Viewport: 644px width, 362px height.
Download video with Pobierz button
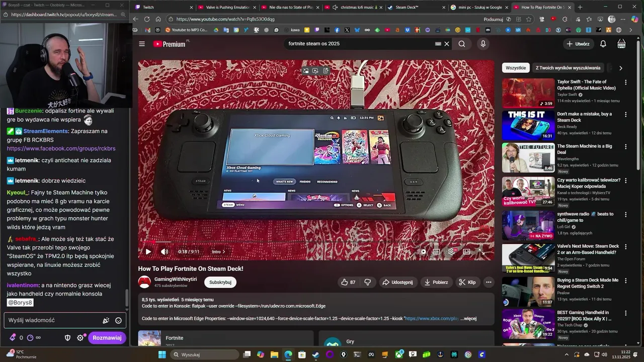tap(436, 282)
